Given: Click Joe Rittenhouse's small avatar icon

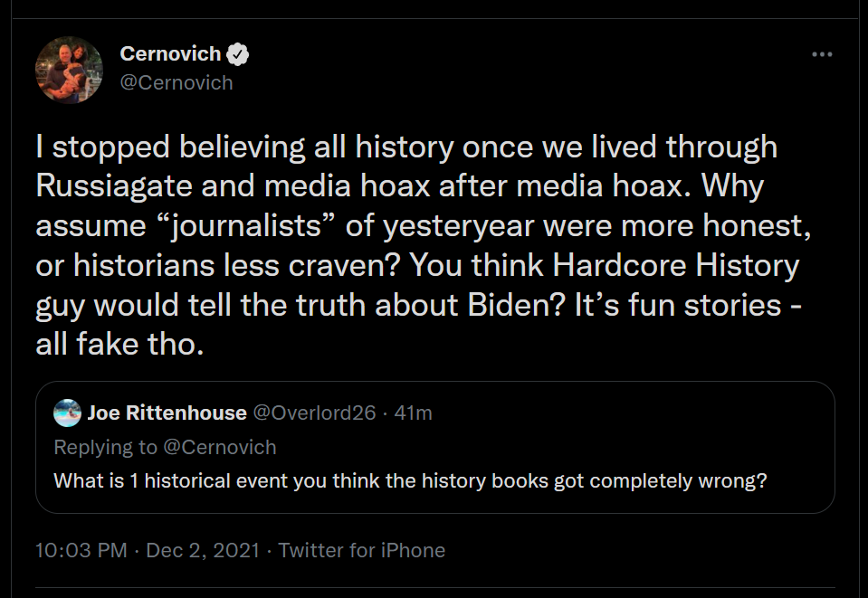Looking at the screenshot, I should (67, 413).
